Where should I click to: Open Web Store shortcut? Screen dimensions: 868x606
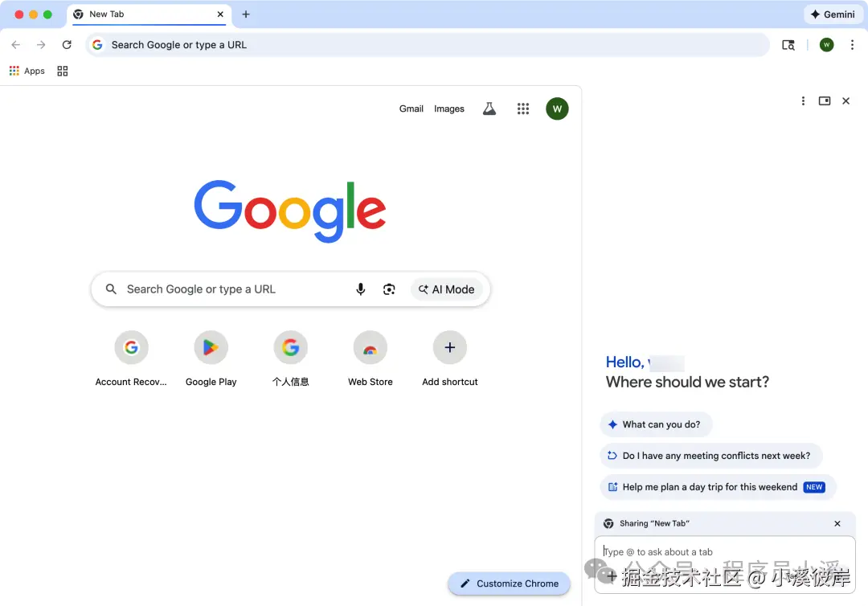click(x=371, y=358)
